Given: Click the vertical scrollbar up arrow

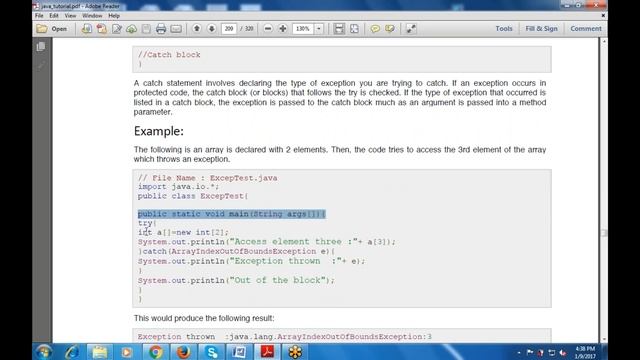Looking at the screenshot, I should (x=604, y=41).
